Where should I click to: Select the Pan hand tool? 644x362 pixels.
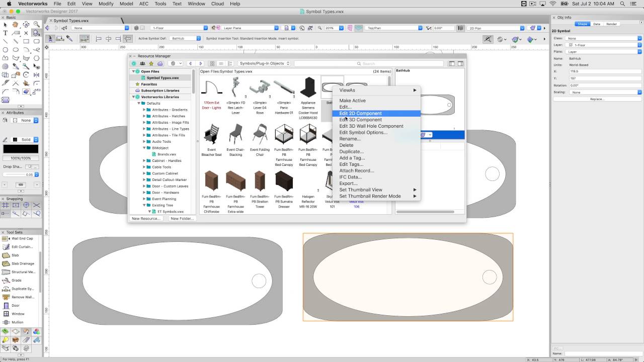(x=16, y=24)
